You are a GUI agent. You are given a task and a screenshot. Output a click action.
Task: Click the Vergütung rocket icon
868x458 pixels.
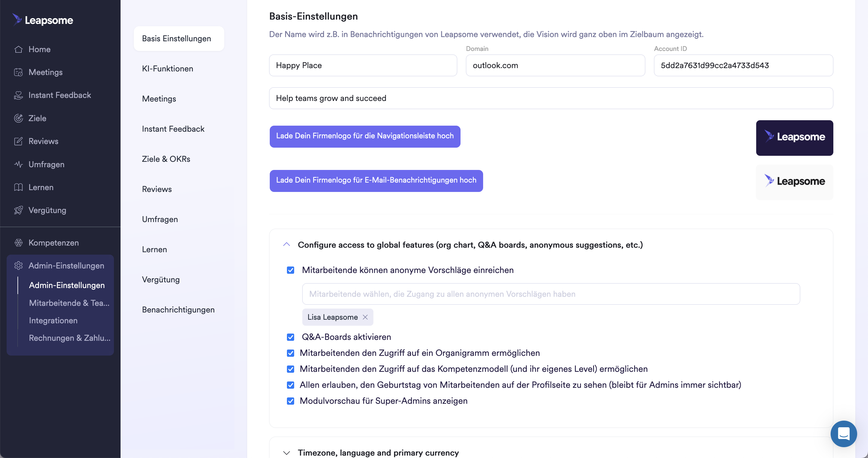(x=18, y=210)
